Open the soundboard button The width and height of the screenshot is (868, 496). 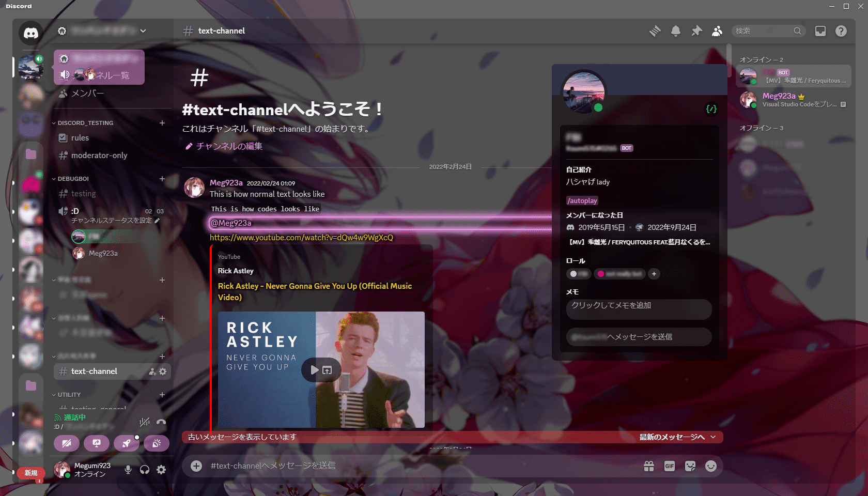coord(157,443)
